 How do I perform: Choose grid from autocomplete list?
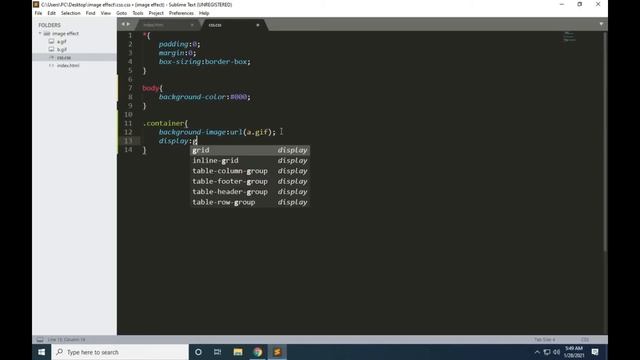click(250, 150)
